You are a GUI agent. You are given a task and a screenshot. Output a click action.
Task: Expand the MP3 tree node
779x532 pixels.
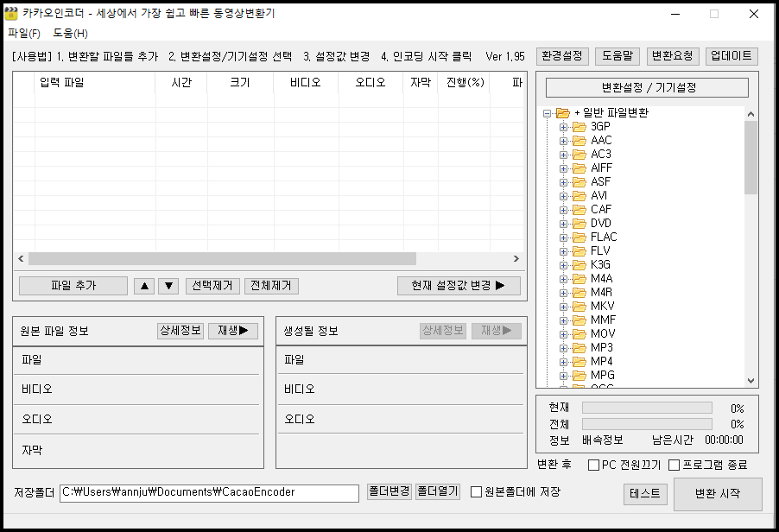coord(563,348)
